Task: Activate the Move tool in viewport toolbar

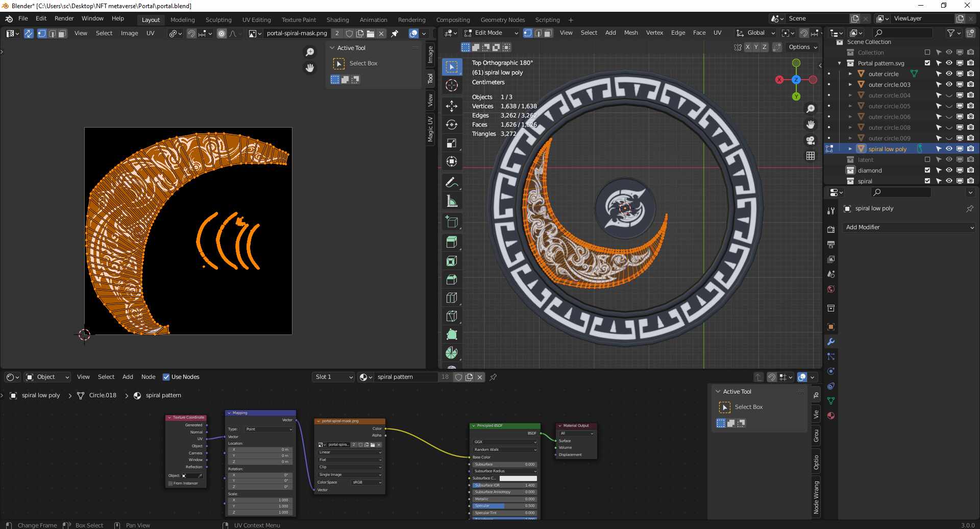Action: pos(452,106)
